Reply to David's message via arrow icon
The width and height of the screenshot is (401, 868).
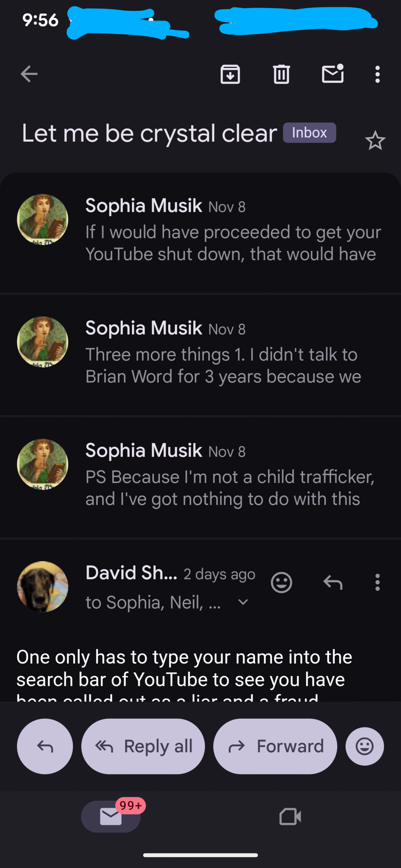point(333,583)
